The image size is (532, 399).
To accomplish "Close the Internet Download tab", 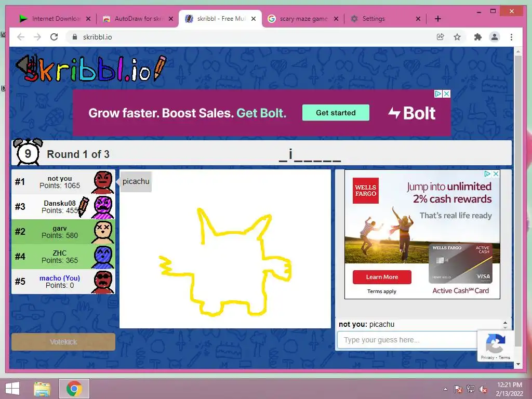I will click(x=88, y=19).
